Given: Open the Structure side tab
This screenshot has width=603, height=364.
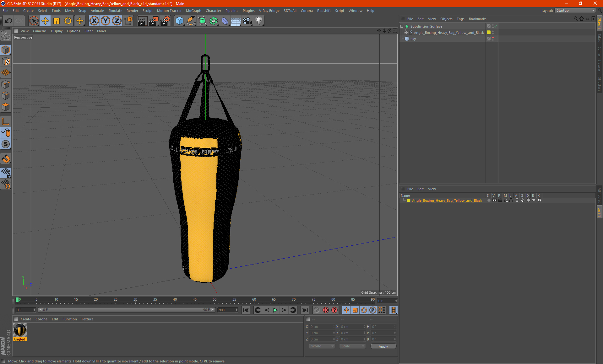Looking at the screenshot, I should [600, 84].
